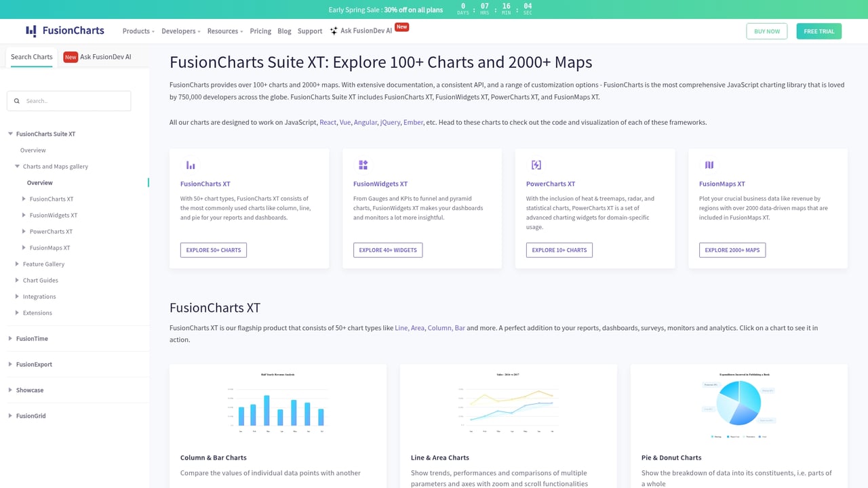Select the bar-chart icon on the FusionCharts XT card

(191, 164)
